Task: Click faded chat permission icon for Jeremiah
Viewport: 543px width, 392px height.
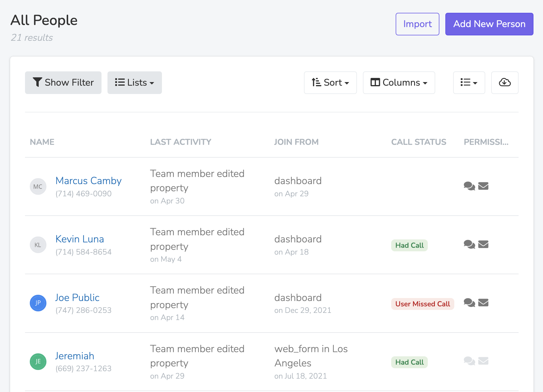Action: coord(469,361)
